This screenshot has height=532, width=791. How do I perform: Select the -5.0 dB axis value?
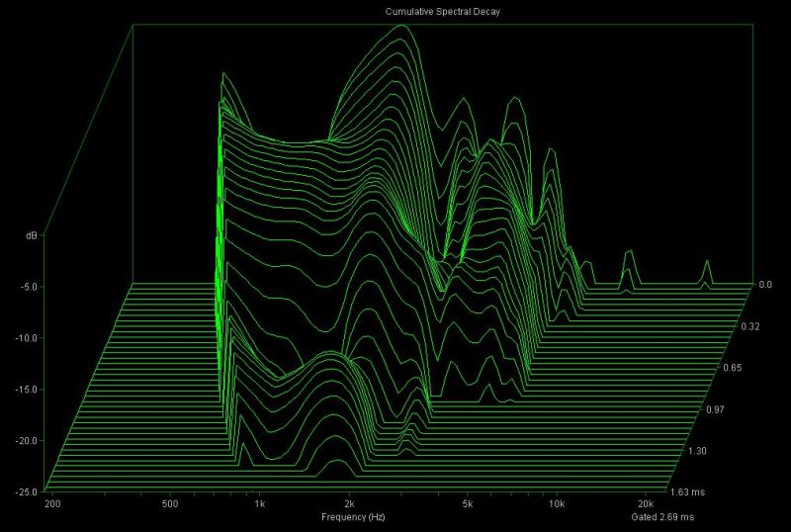[x=29, y=287]
